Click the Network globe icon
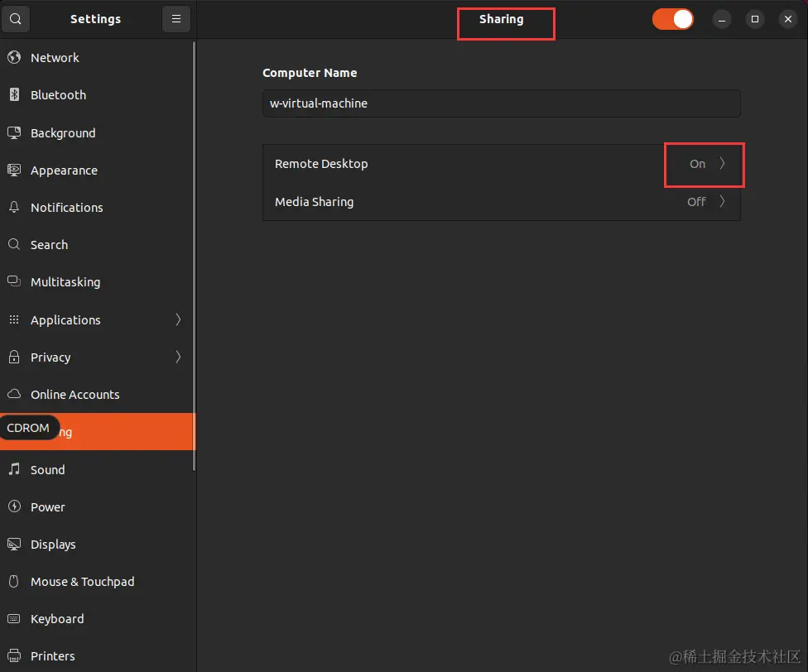Screen dimensions: 808x672 pyautogui.click(x=14, y=57)
